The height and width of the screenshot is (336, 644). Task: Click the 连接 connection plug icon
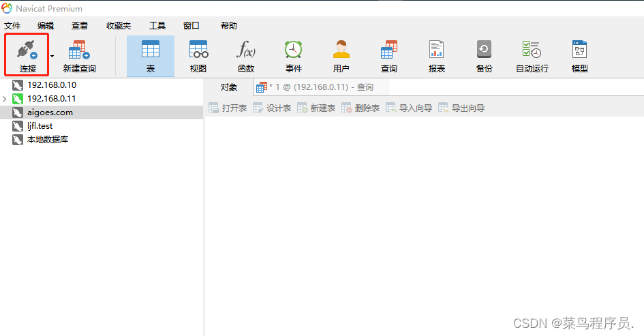point(27,50)
